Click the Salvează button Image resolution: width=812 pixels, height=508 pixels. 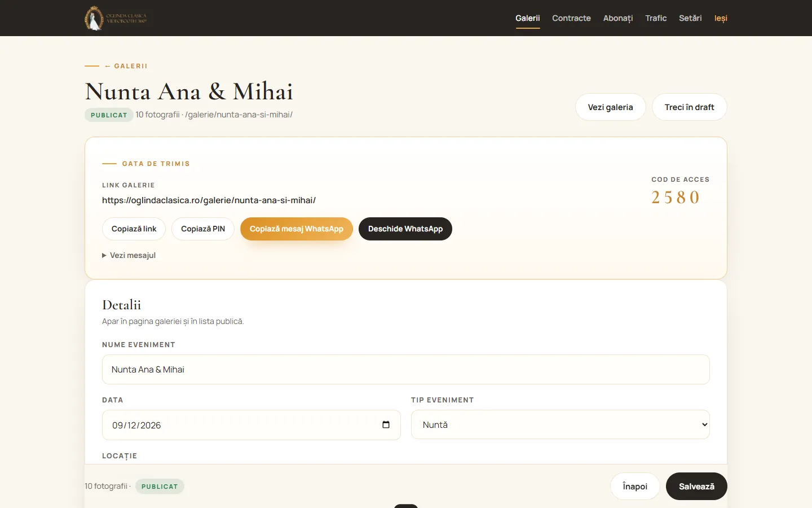pos(696,486)
